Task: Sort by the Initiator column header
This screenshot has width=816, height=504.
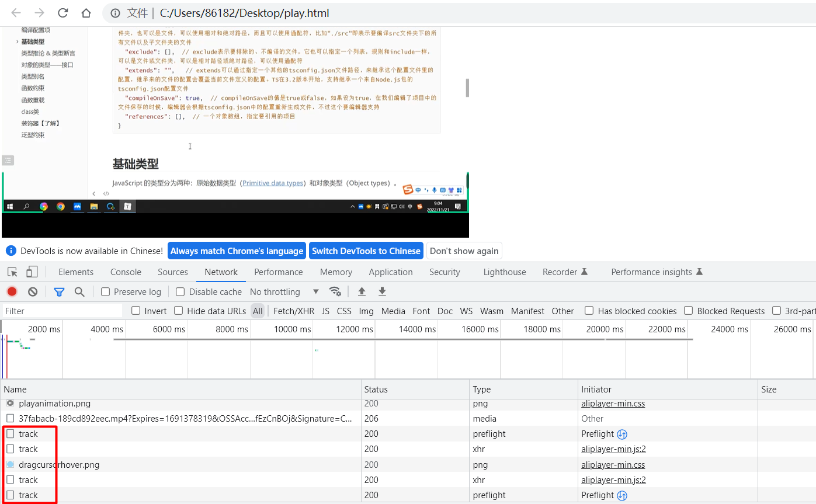Action: point(668,389)
